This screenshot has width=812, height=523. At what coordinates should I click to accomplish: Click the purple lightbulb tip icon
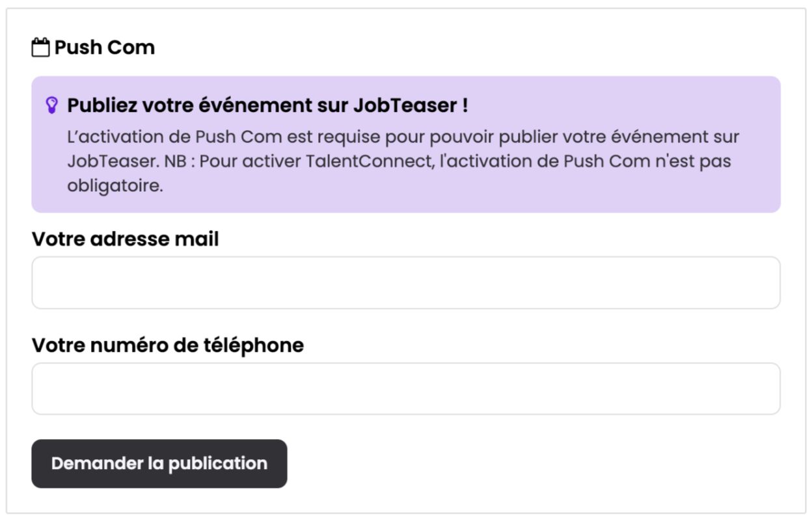click(x=51, y=105)
